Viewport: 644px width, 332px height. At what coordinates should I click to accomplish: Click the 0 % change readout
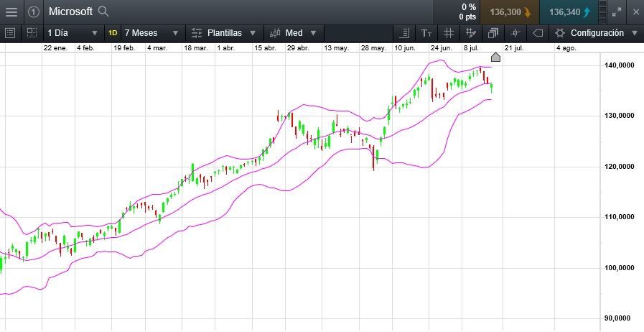click(x=469, y=7)
